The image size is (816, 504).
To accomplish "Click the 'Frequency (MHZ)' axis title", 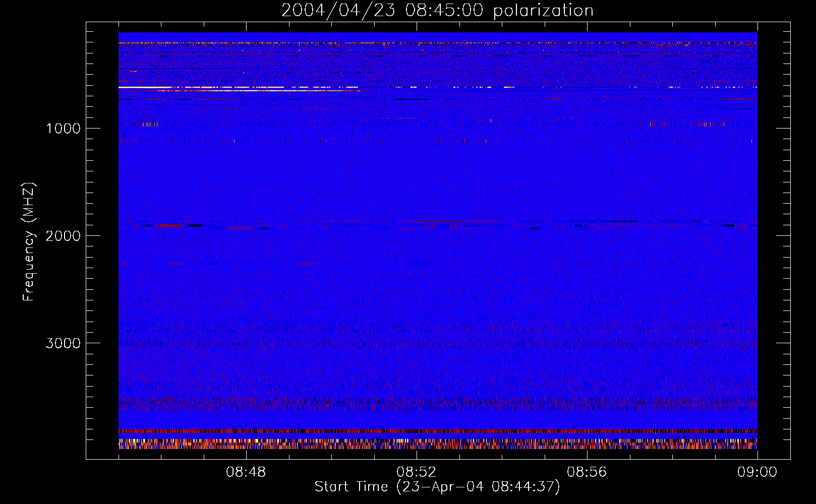I will tap(29, 242).
